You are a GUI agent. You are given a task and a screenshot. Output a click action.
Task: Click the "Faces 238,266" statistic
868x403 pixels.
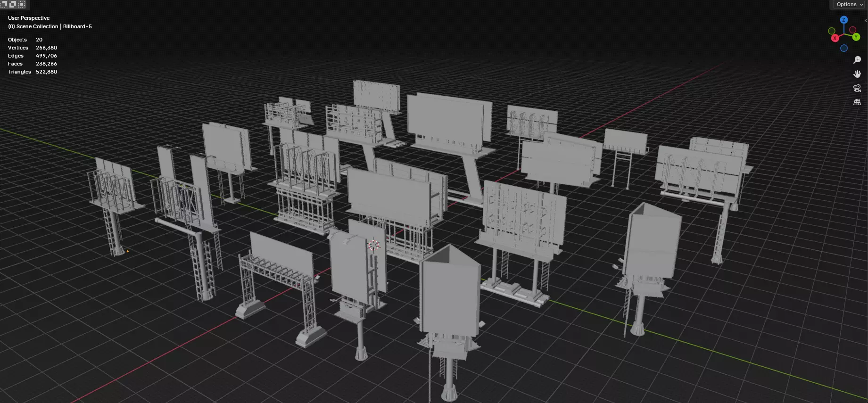tap(33, 64)
